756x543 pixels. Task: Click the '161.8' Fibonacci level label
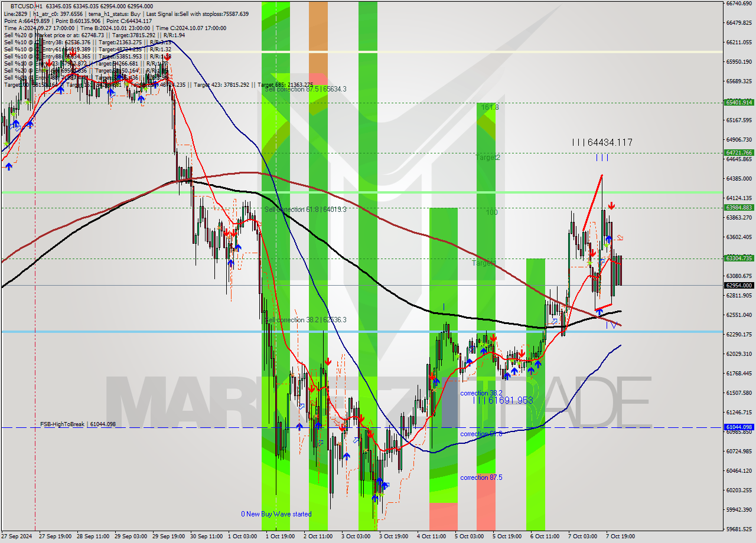[x=490, y=107]
